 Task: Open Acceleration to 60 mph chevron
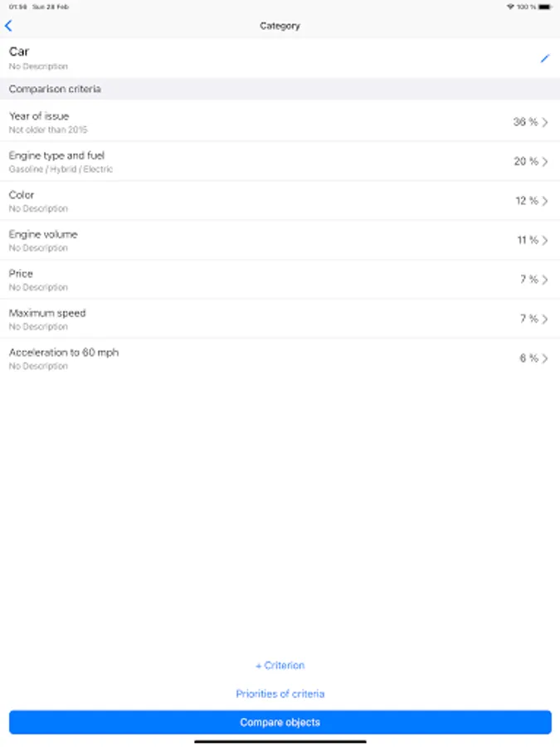pos(545,359)
